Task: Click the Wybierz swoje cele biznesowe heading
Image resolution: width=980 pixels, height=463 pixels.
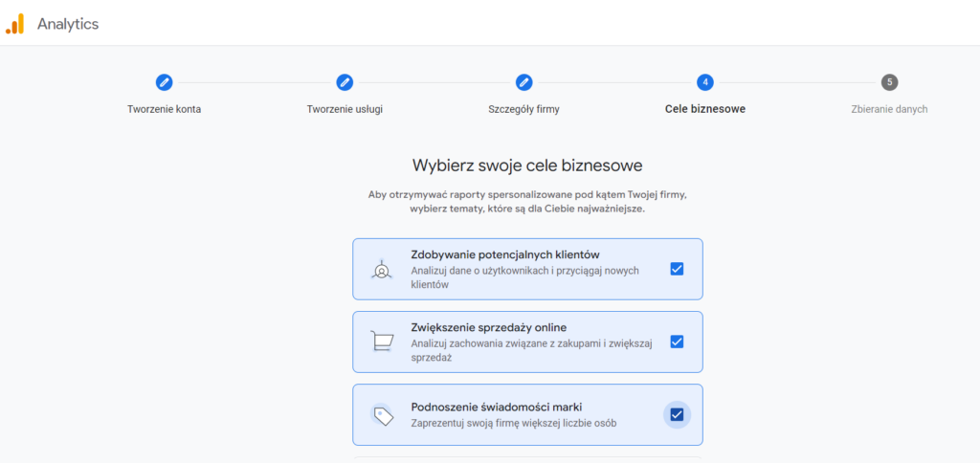Action: point(527,165)
